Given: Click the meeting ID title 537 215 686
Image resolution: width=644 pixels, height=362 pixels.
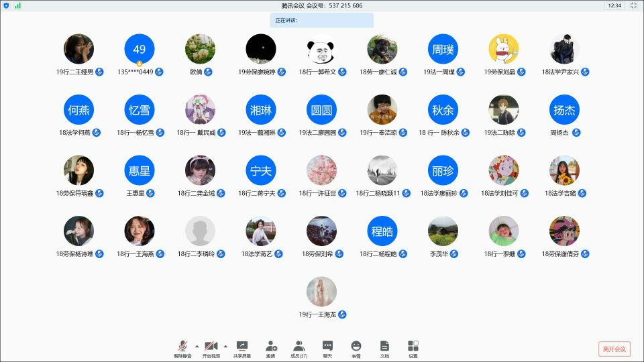Looking at the screenshot, I should 322,5.
